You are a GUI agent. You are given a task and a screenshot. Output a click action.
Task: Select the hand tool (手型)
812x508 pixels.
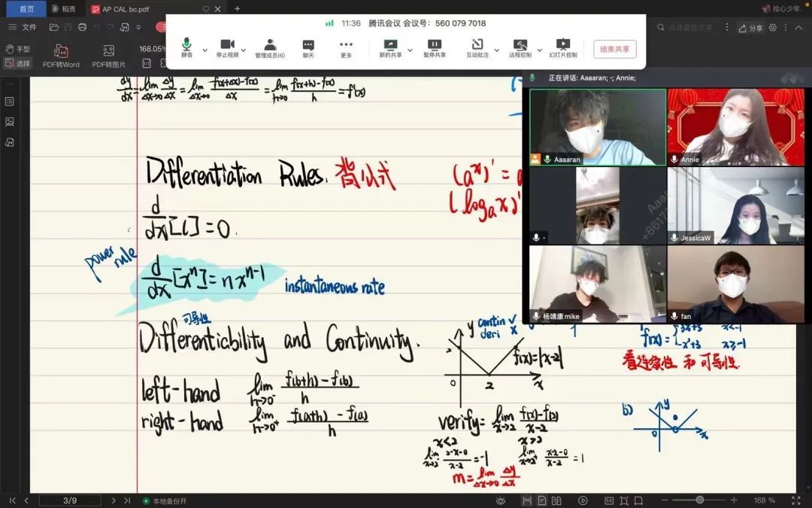pyautogui.click(x=18, y=49)
